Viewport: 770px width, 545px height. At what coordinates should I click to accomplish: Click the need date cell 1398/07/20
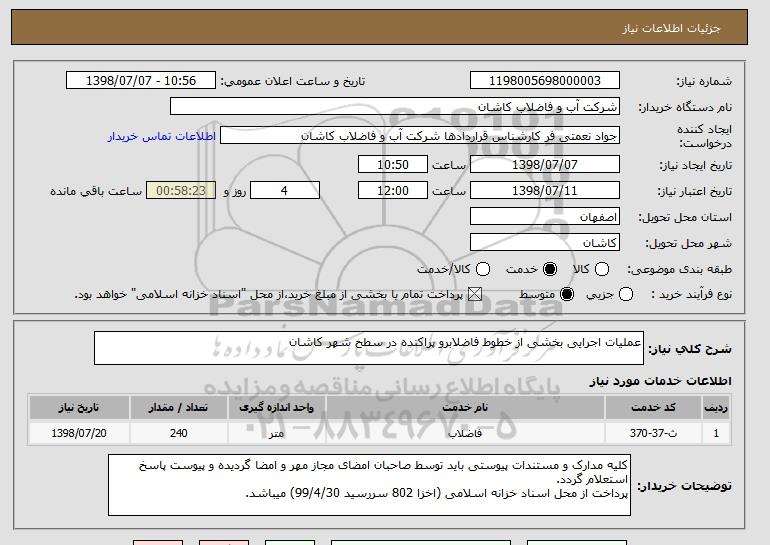coord(79,433)
